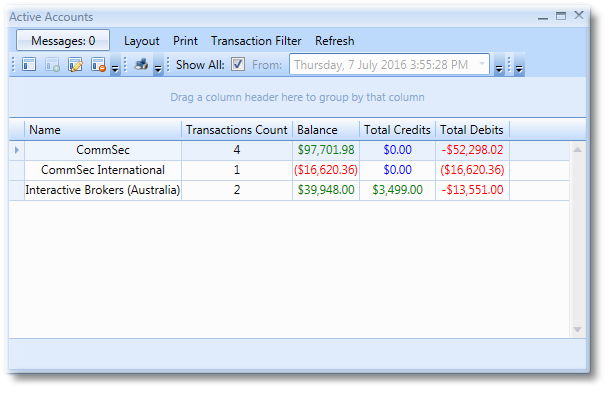Image resolution: width=610 pixels, height=393 pixels.
Task: Click CommSec's transactions count of 4
Action: 237,150
